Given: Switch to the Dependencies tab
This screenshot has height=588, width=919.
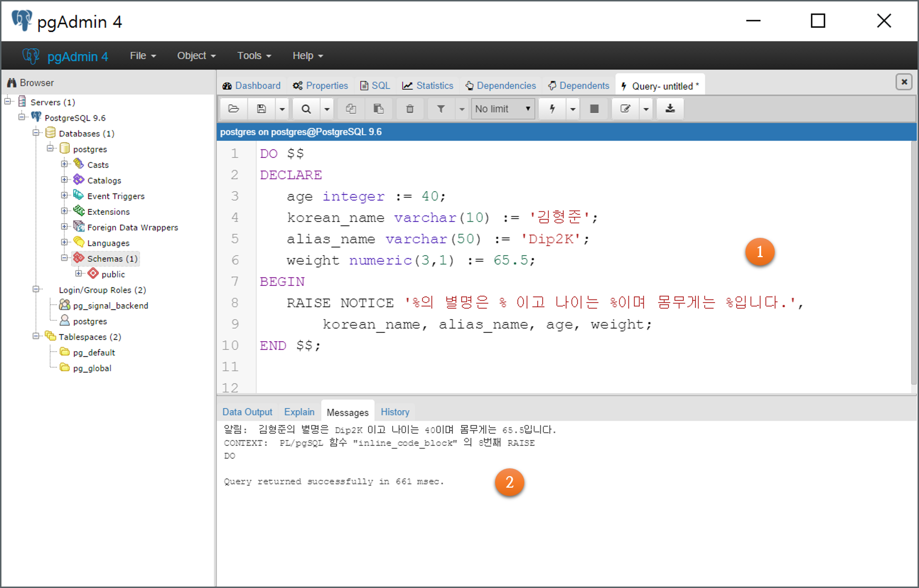Looking at the screenshot, I should click(501, 86).
